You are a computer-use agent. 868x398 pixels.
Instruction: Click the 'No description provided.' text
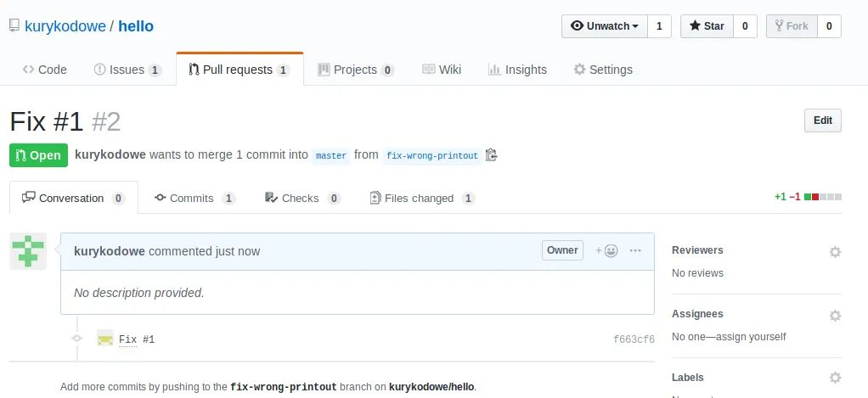pyautogui.click(x=139, y=293)
